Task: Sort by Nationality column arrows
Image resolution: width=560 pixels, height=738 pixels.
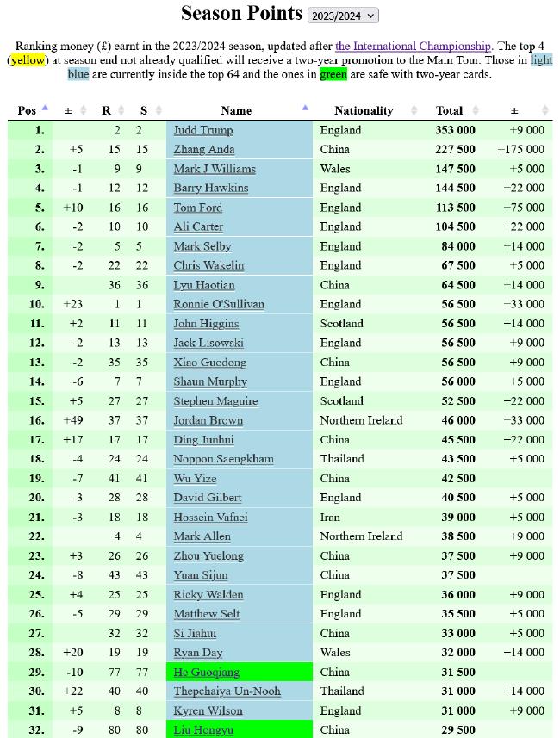Action: coord(414,110)
